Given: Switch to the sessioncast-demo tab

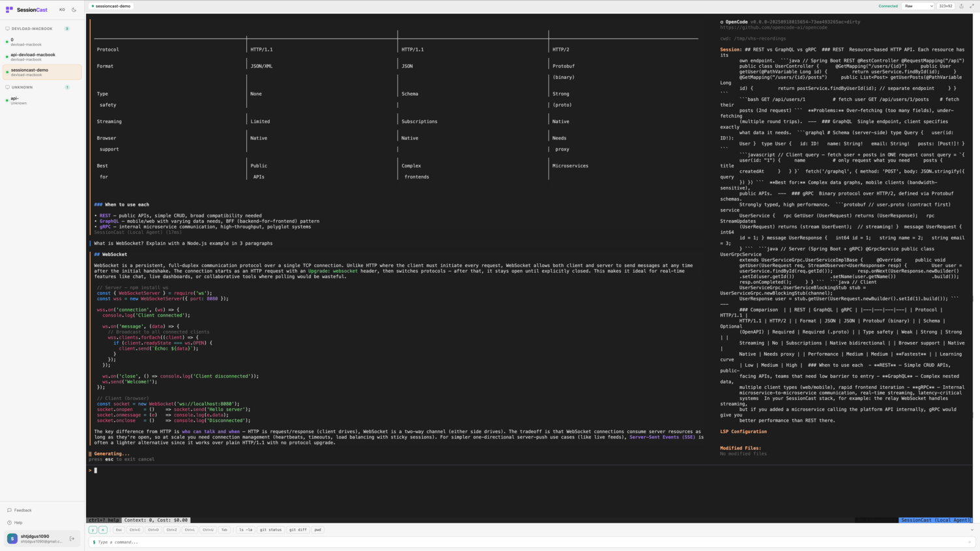Looking at the screenshot, I should point(111,6).
